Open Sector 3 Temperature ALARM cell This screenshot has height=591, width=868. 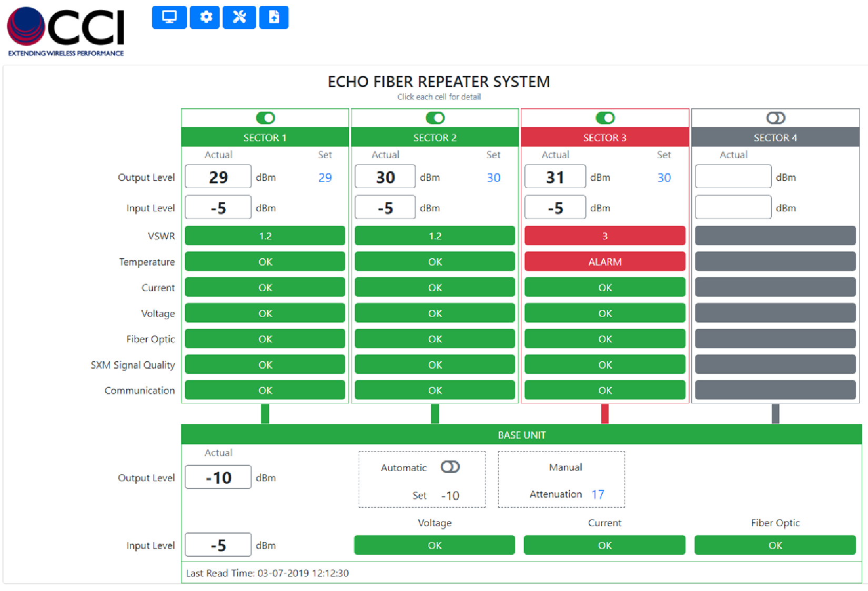click(x=605, y=261)
